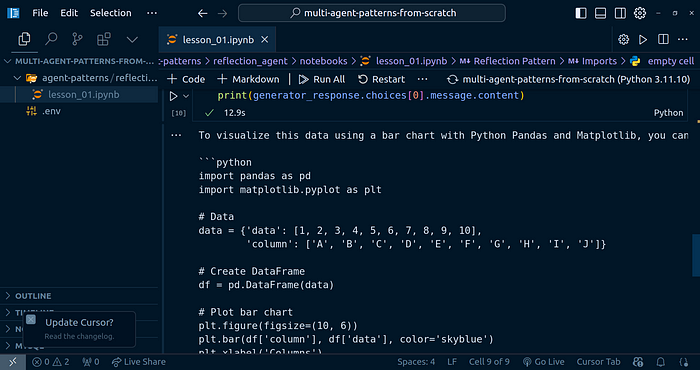Toggle the secondary sidebar layout button
The image size is (700, 370).
coord(620,13)
